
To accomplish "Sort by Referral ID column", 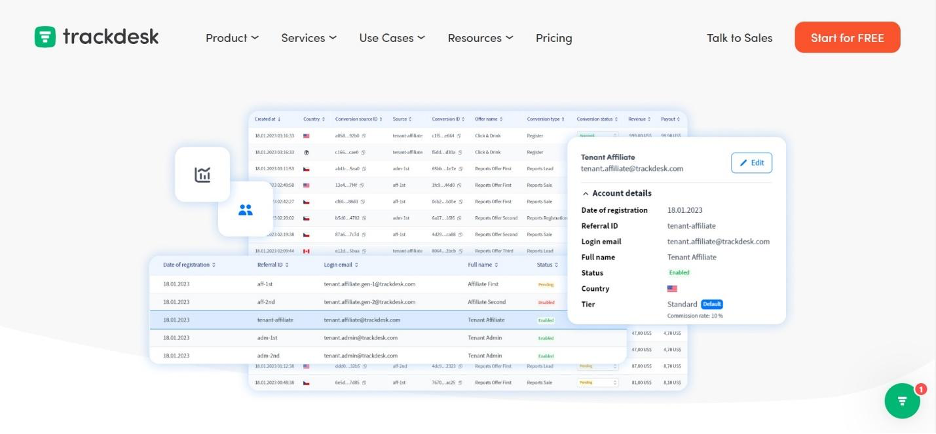I will pyautogui.click(x=273, y=264).
